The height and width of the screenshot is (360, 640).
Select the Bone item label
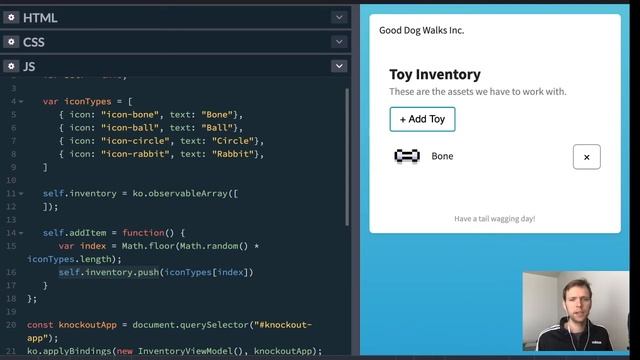(x=442, y=156)
